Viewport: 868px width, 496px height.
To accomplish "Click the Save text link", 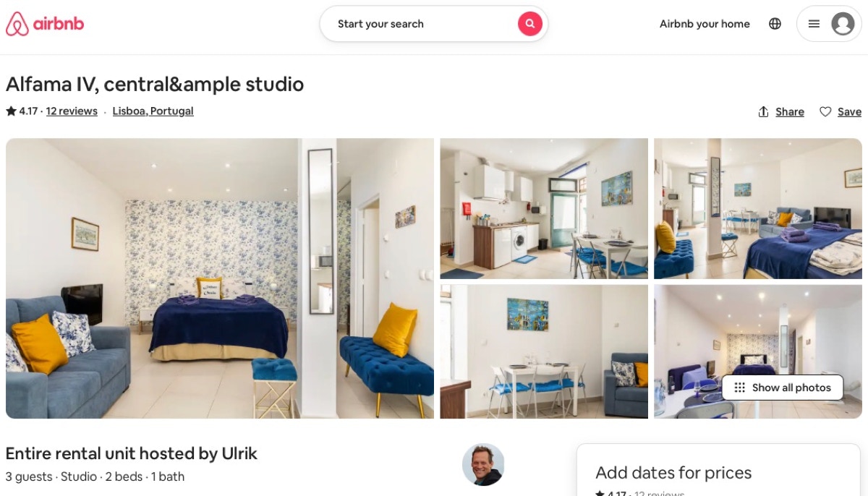I will click(849, 111).
